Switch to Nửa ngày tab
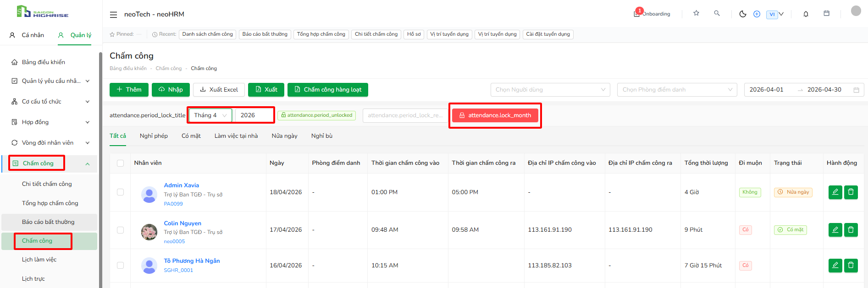 point(284,136)
